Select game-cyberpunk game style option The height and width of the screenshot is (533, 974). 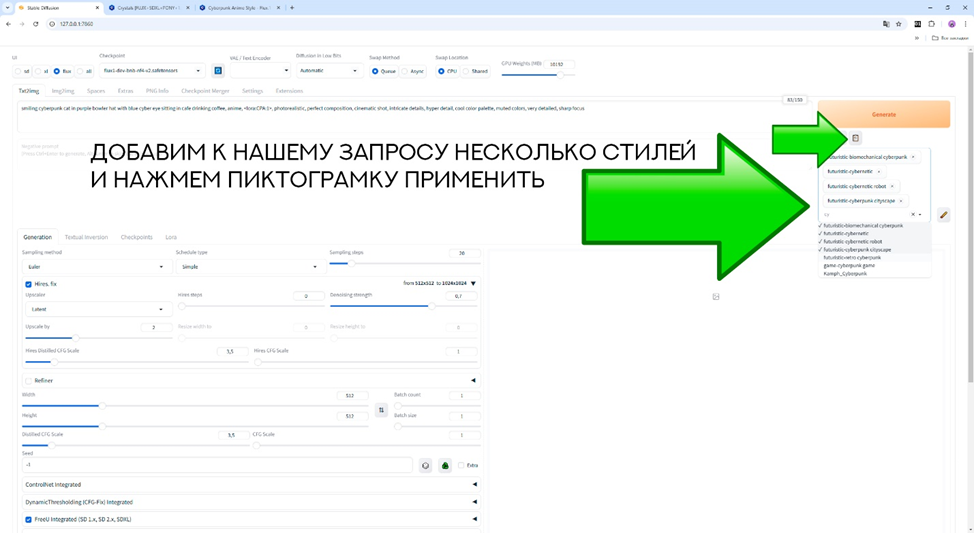click(875, 265)
